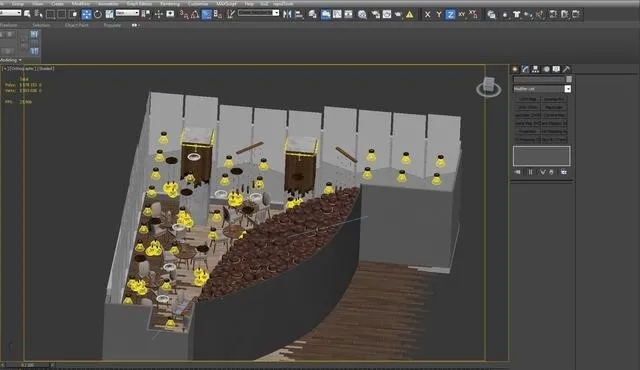Toggle Snaps Use Axis Constraints icon
Screen dimensions: 640x370
pyautogui.click(x=473, y=15)
